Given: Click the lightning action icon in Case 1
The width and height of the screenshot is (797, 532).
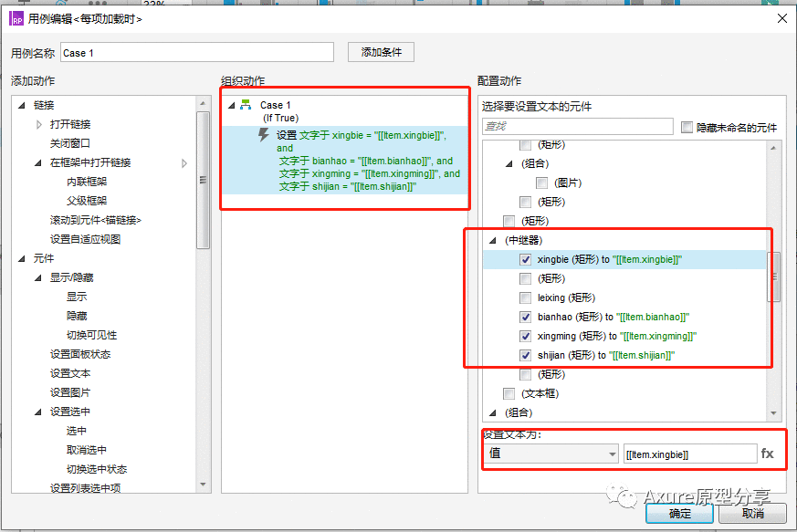Looking at the screenshot, I should pyautogui.click(x=263, y=135).
